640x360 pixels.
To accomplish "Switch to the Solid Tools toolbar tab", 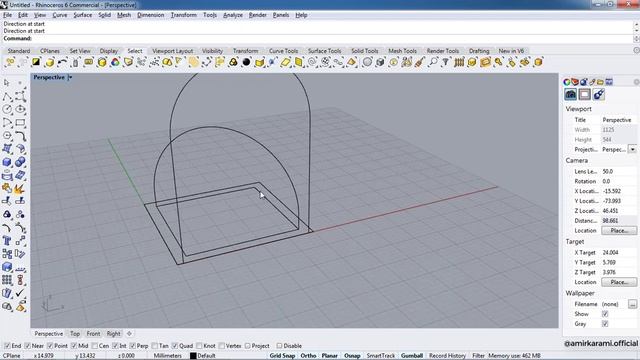I will pos(364,51).
